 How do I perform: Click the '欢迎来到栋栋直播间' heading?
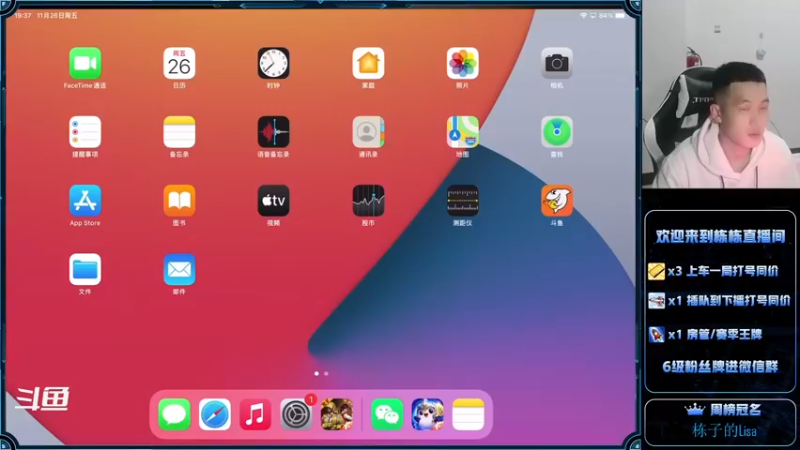[720, 236]
